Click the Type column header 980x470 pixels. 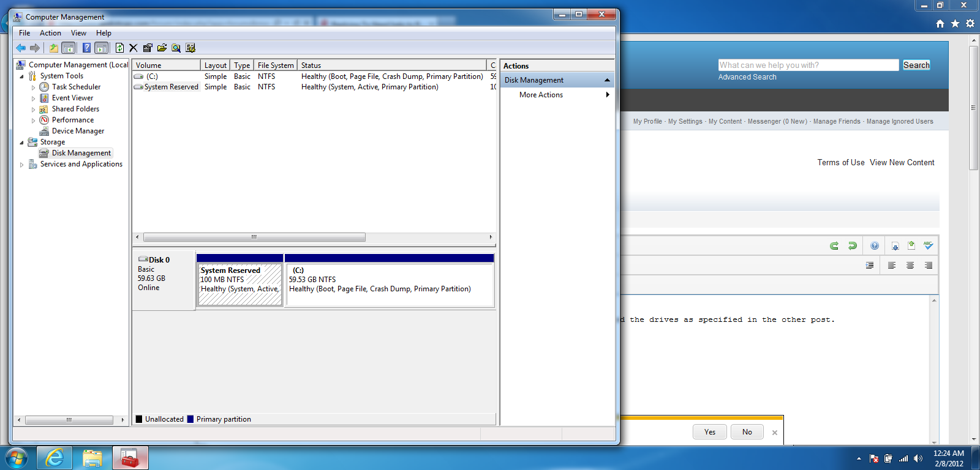[x=242, y=65]
